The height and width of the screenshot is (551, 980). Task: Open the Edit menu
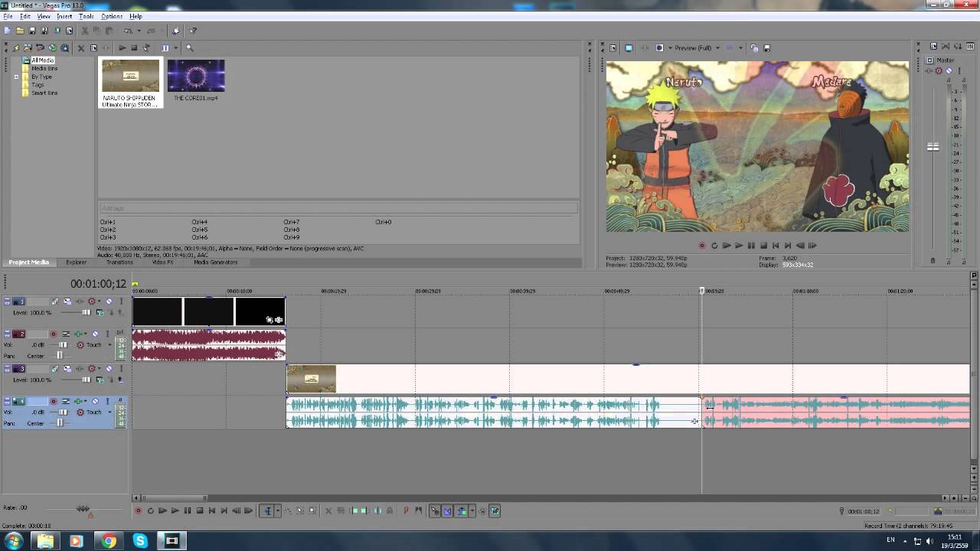[25, 16]
